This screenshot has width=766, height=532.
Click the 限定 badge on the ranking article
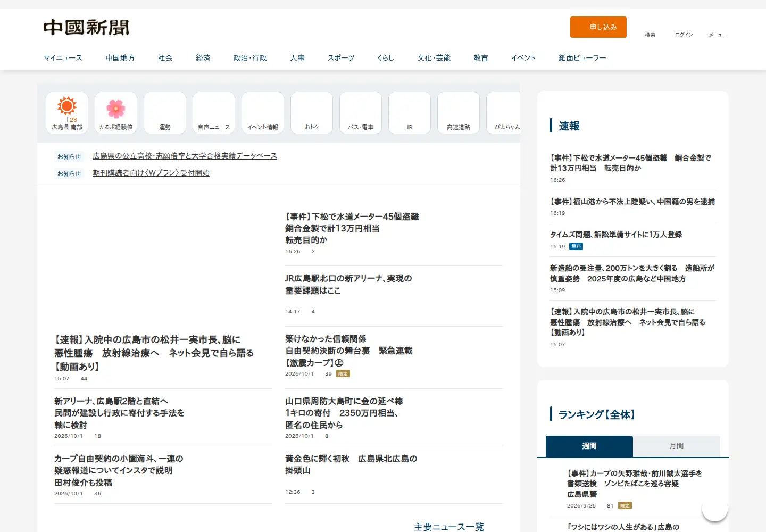tap(625, 506)
